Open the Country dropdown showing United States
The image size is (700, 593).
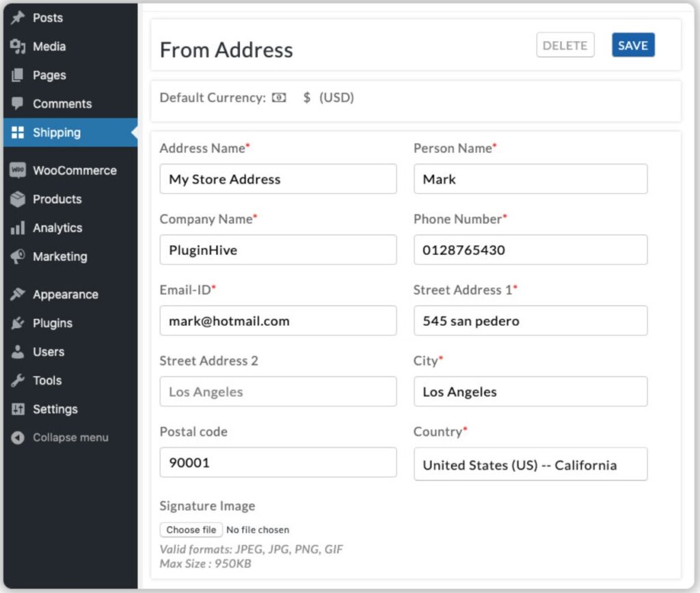pyautogui.click(x=530, y=464)
